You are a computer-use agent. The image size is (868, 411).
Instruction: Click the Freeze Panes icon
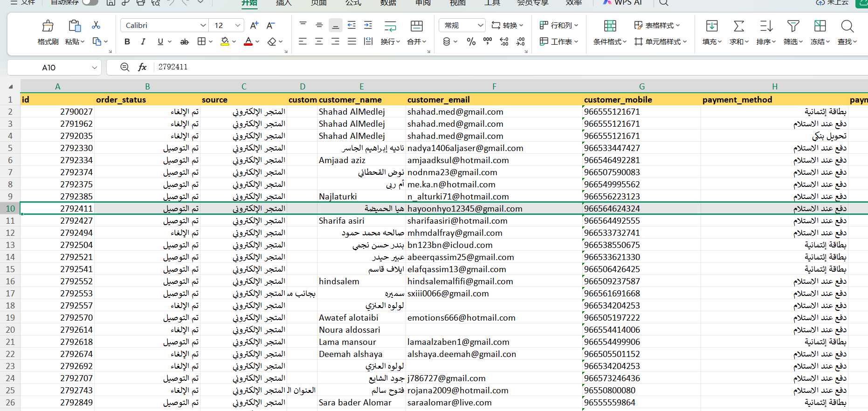[820, 26]
